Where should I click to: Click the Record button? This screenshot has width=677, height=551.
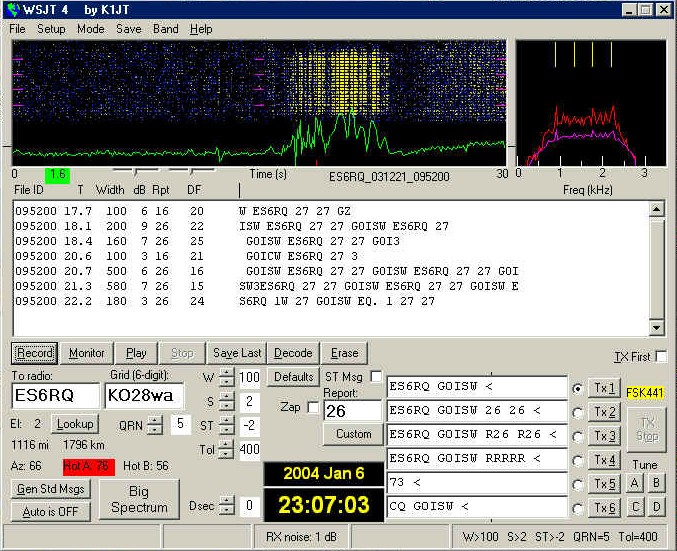click(x=35, y=353)
